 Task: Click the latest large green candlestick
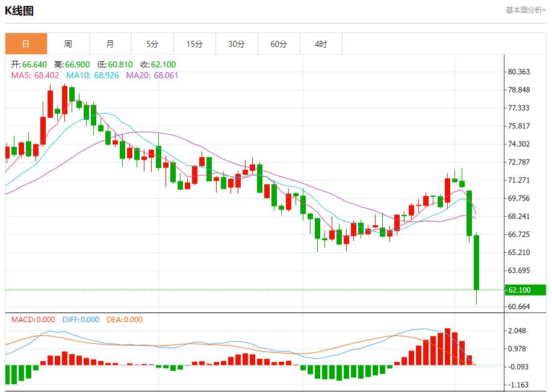click(x=476, y=262)
